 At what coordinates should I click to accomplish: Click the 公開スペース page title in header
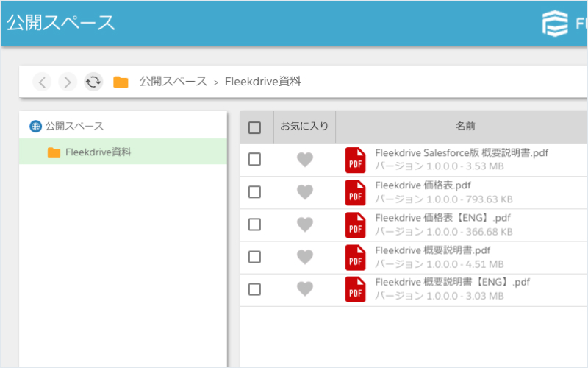61,23
